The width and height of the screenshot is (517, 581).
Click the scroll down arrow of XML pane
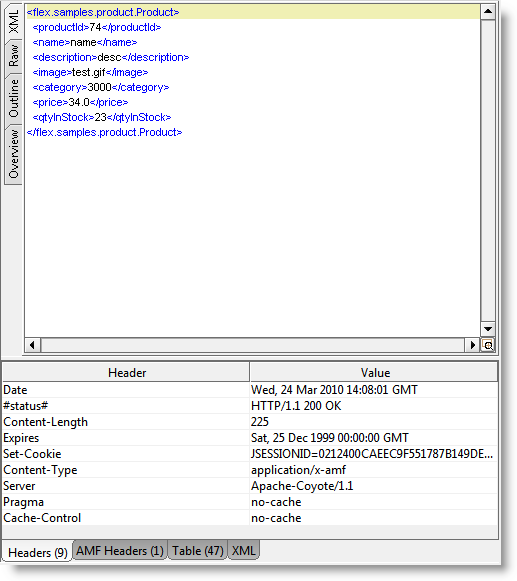point(488,329)
